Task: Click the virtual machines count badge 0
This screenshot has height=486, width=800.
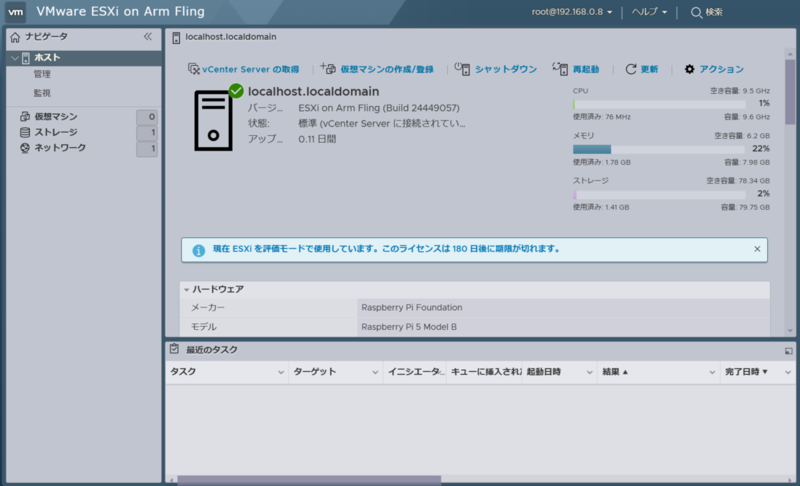Action: pos(147,117)
